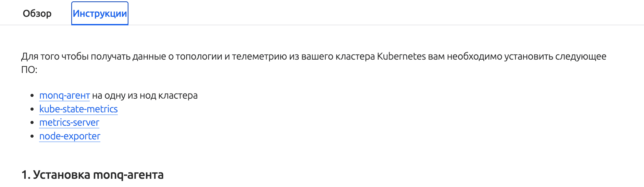Screen dimensions: 644x187
Task: Click the word "телеметрию" in the paragraph
Action: (259, 57)
